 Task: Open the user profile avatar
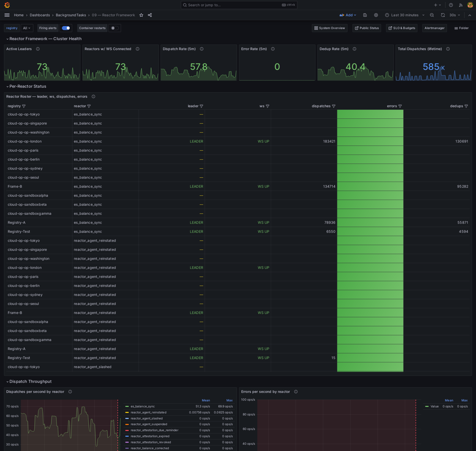[470, 5]
